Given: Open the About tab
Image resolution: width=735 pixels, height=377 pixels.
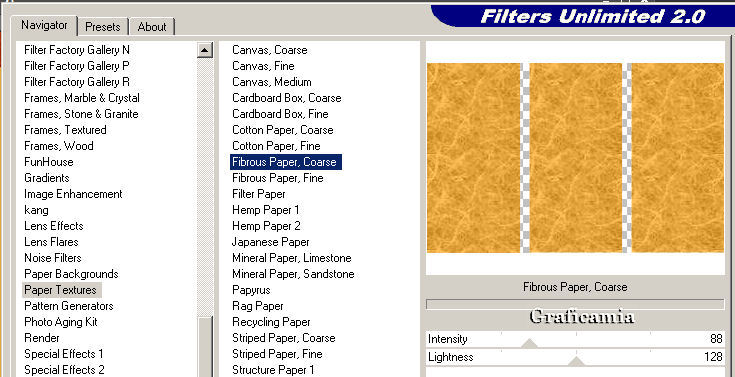Looking at the screenshot, I should (152, 27).
